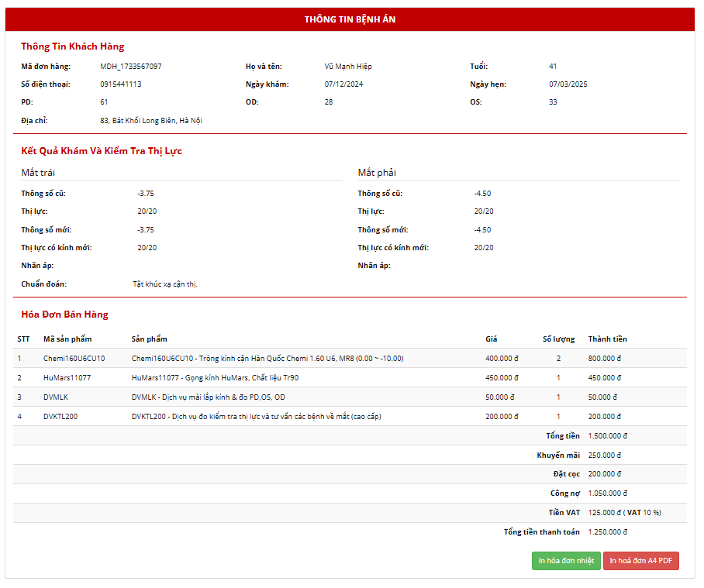The height and width of the screenshot is (588, 704).
Task: Click the 'Thành tiền' column header
Action: 607,339
